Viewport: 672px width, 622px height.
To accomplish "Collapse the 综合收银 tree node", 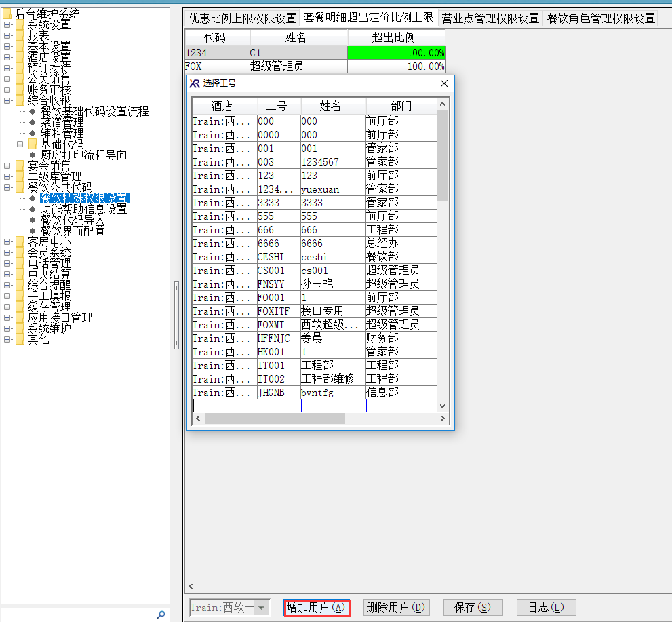I will point(7,101).
